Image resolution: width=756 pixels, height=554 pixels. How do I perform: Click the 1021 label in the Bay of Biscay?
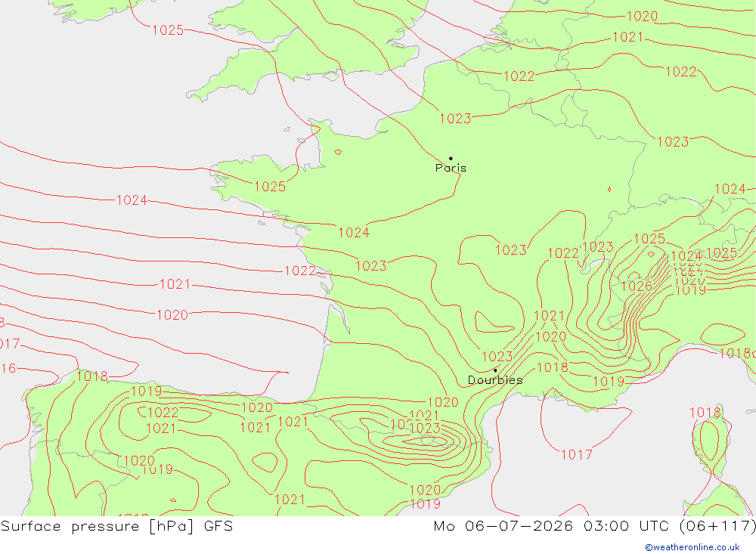(x=175, y=284)
